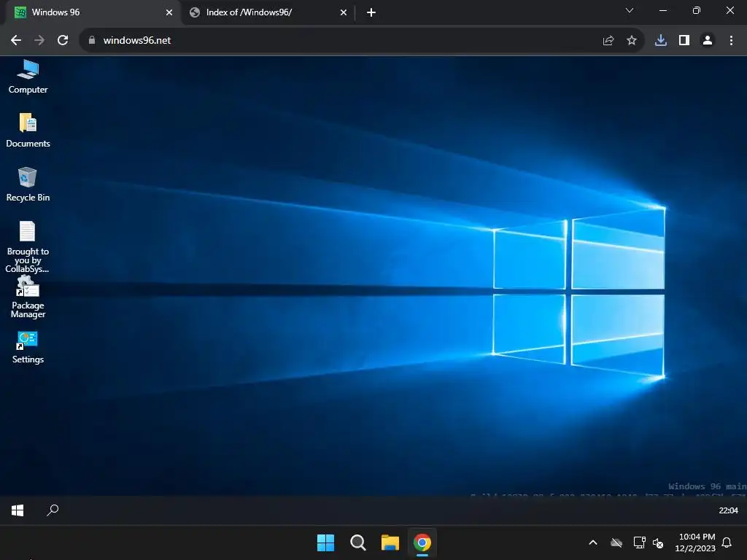The height and width of the screenshot is (560, 747).
Task: Click the muted volume tray icon
Action: pyautogui.click(x=658, y=542)
